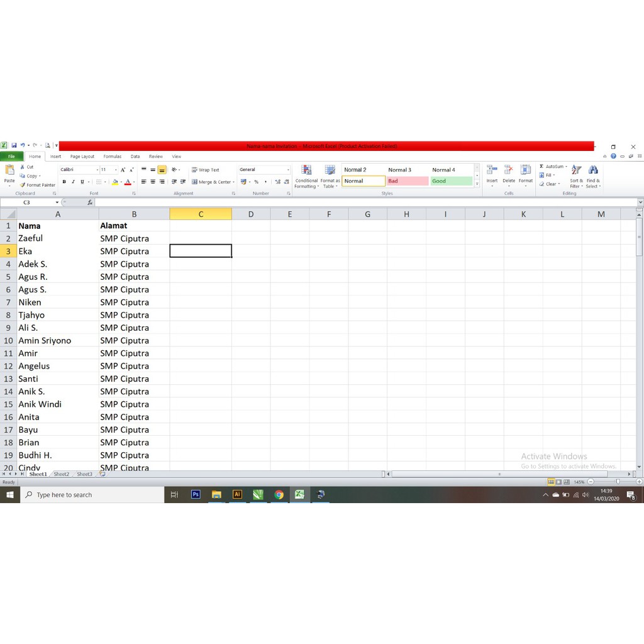
Task: Save the workbook from Quick Access toolbar
Action: (x=14, y=145)
